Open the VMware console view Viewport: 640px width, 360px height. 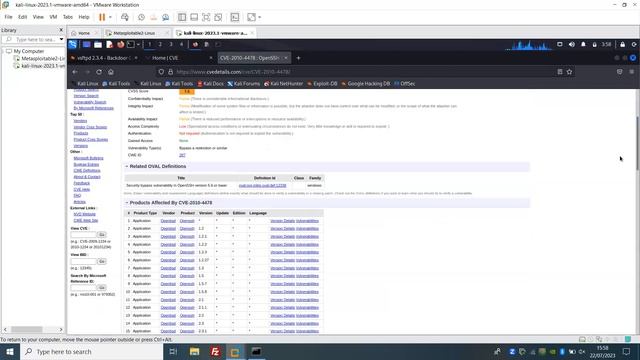tap(235, 17)
